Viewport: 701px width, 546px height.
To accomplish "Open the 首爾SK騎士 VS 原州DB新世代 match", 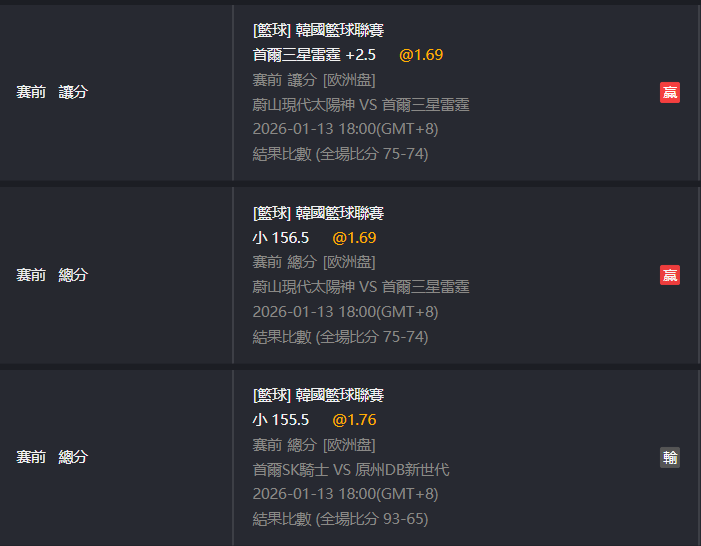I will tap(351, 470).
